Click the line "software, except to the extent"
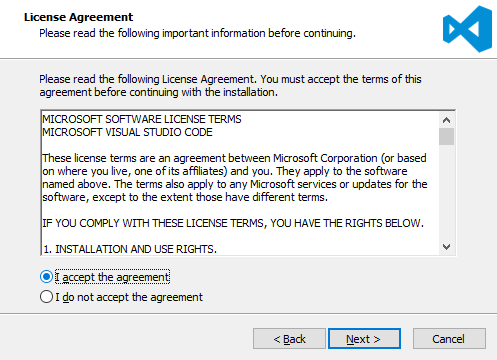The width and height of the screenshot is (497, 360). [185, 197]
